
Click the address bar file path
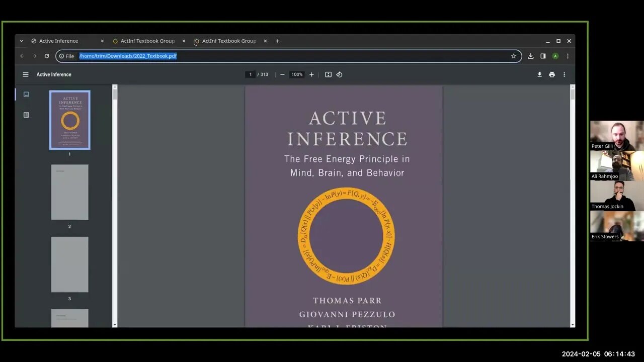tap(128, 56)
